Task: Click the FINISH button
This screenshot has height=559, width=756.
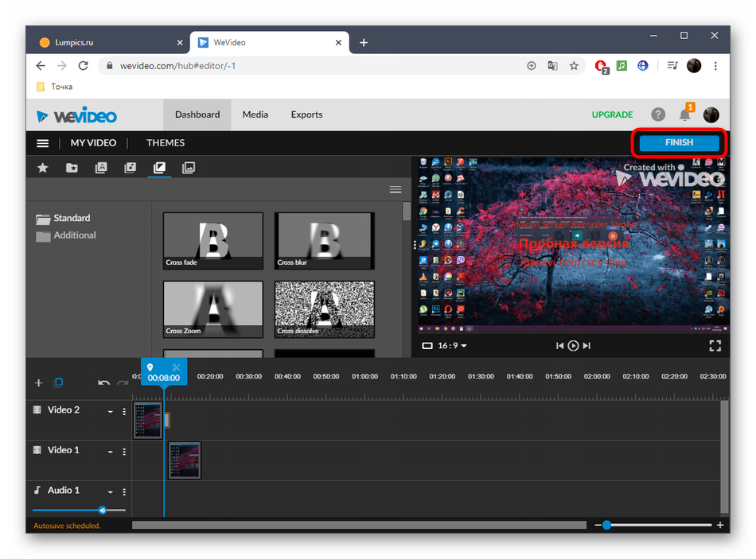Action: coord(679,143)
